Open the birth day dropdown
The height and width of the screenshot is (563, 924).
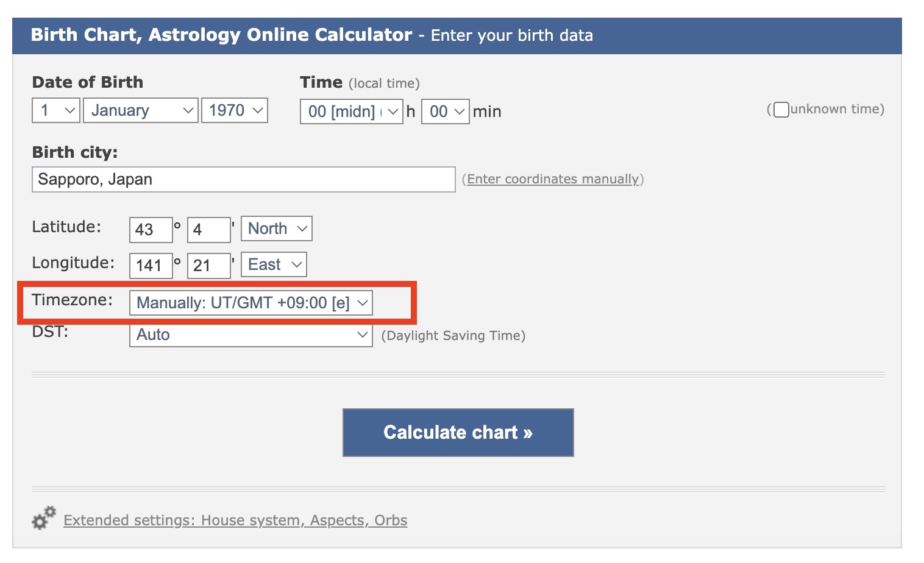[x=55, y=110]
